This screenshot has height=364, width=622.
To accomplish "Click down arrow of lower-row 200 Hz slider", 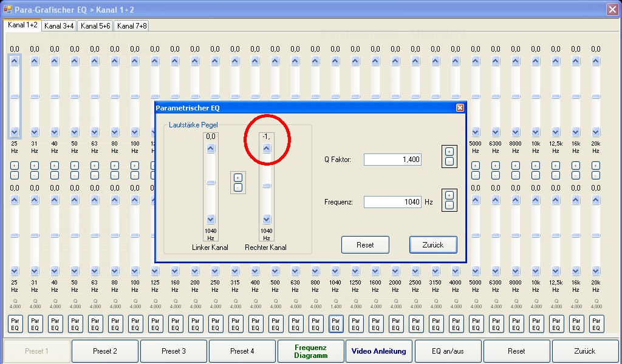I will point(195,271).
